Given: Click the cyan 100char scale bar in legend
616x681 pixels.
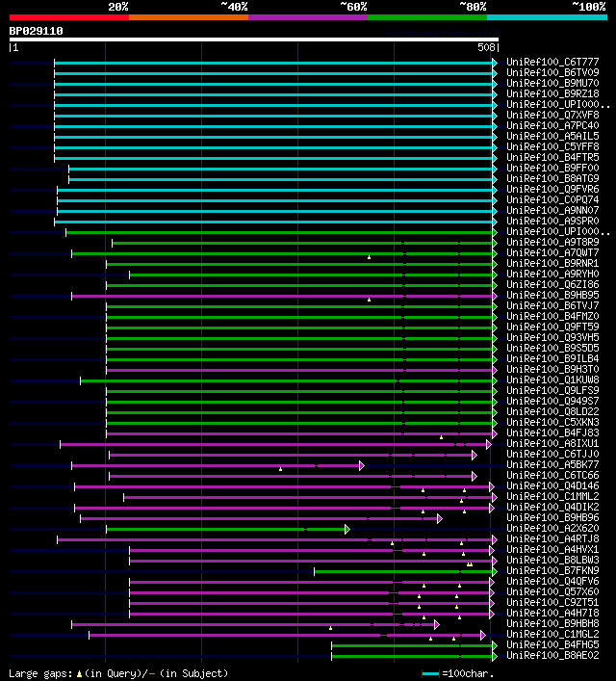Looking at the screenshot, I should click(430, 674).
